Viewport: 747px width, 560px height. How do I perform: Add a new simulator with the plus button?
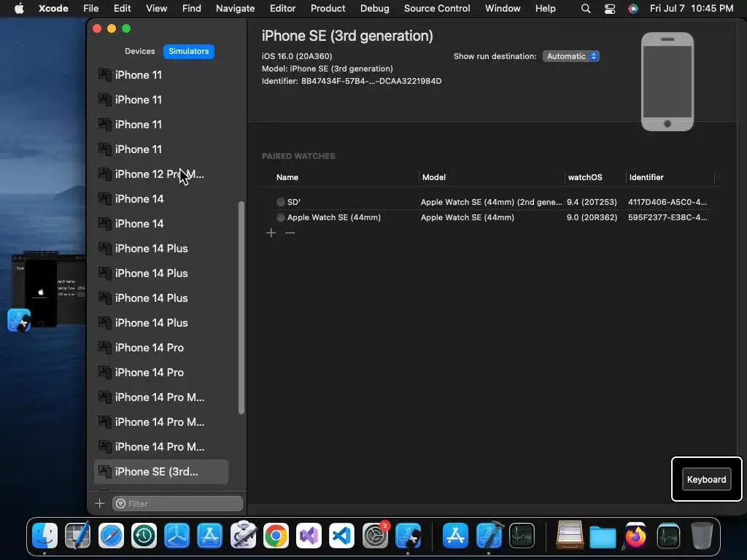(x=99, y=503)
